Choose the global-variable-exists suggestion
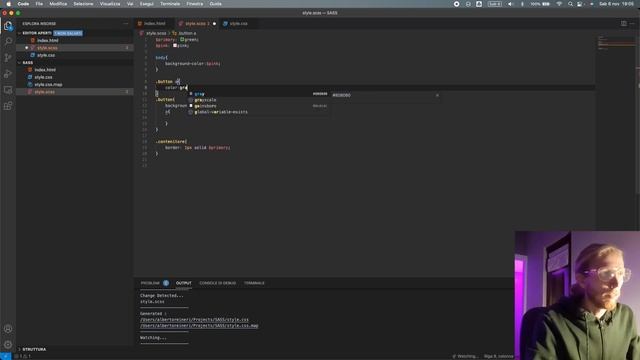Screen dimensions: 640x360 258,112
